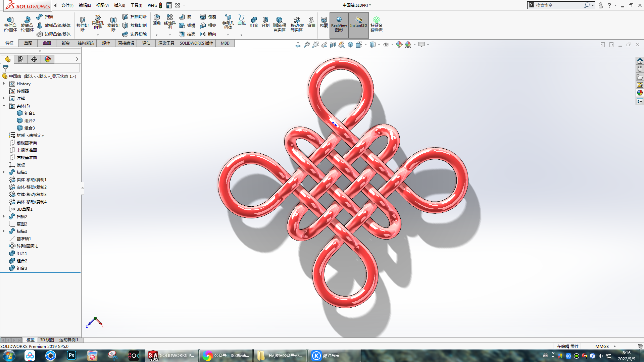
Task: Click the section view icon
Action: click(333, 45)
